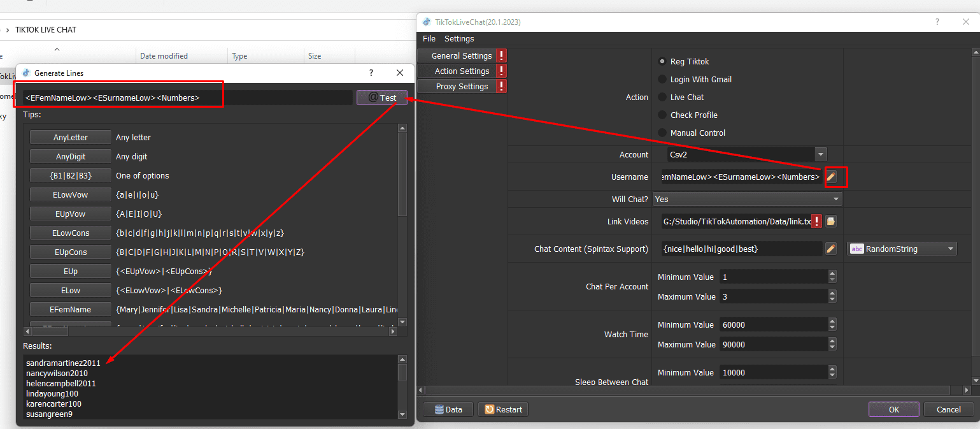Open the Settings menu
980x429 pixels.
[459, 39]
